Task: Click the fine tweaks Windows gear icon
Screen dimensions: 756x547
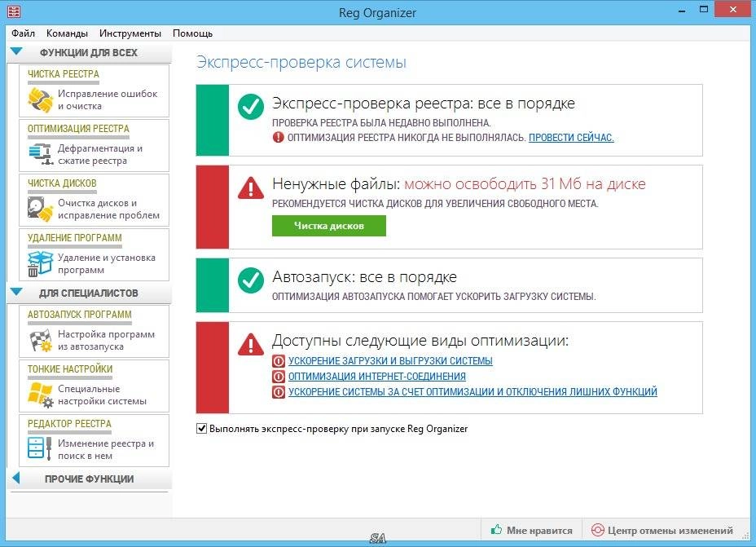Action: pyautogui.click(x=41, y=395)
